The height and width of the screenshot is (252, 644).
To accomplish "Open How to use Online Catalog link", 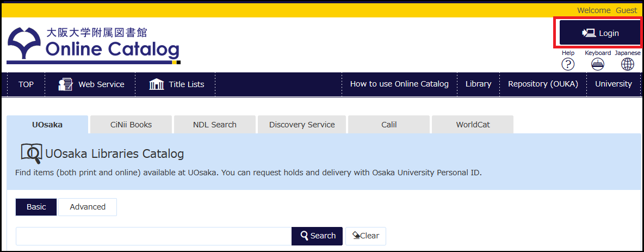I will click(399, 84).
